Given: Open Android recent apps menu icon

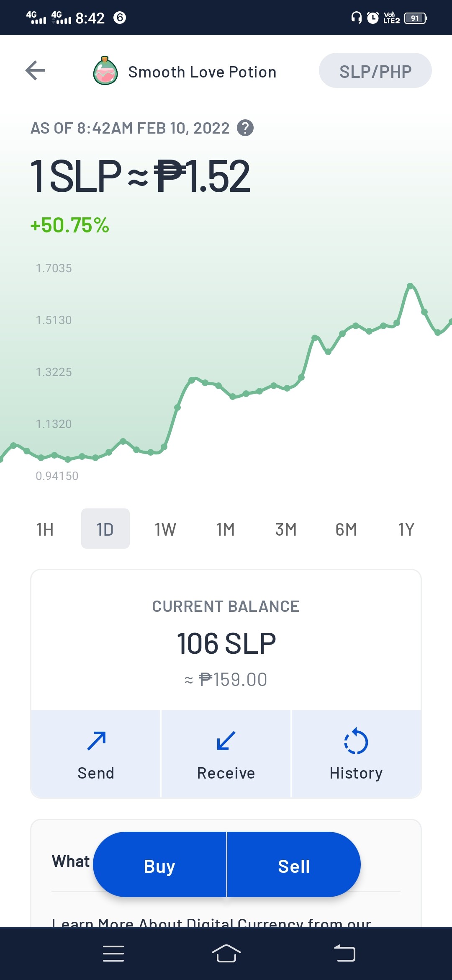Looking at the screenshot, I should pyautogui.click(x=113, y=954).
